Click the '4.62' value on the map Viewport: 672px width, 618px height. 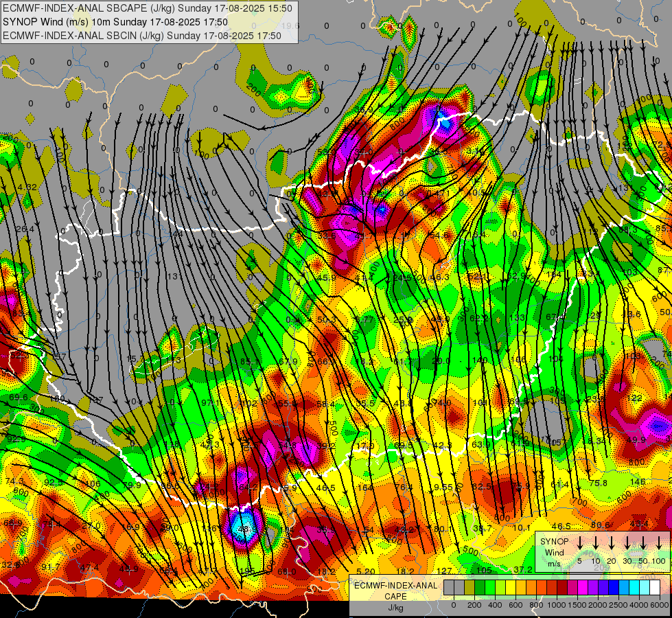(x=27, y=187)
